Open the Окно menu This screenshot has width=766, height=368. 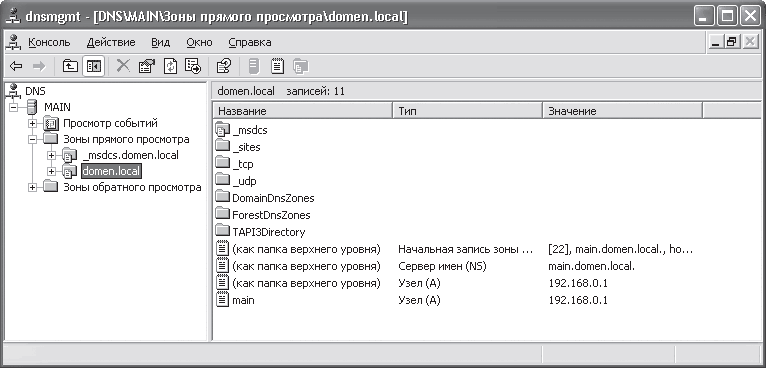pyautogui.click(x=199, y=42)
